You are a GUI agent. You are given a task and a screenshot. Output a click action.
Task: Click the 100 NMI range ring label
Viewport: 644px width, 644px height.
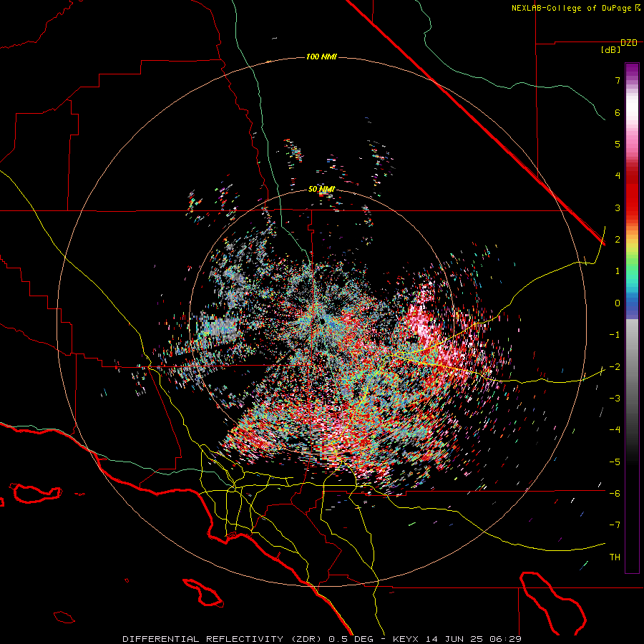(x=321, y=57)
